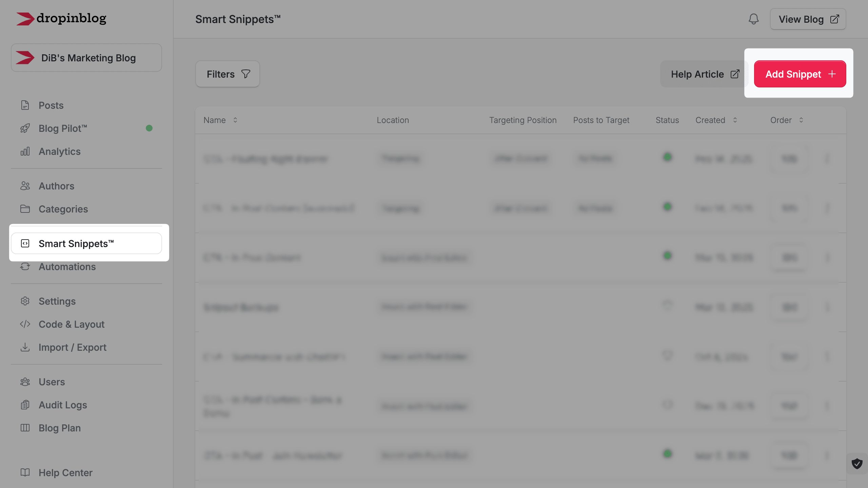The width and height of the screenshot is (868, 488).
Task: Click the Location column header
Action: pos(393,120)
